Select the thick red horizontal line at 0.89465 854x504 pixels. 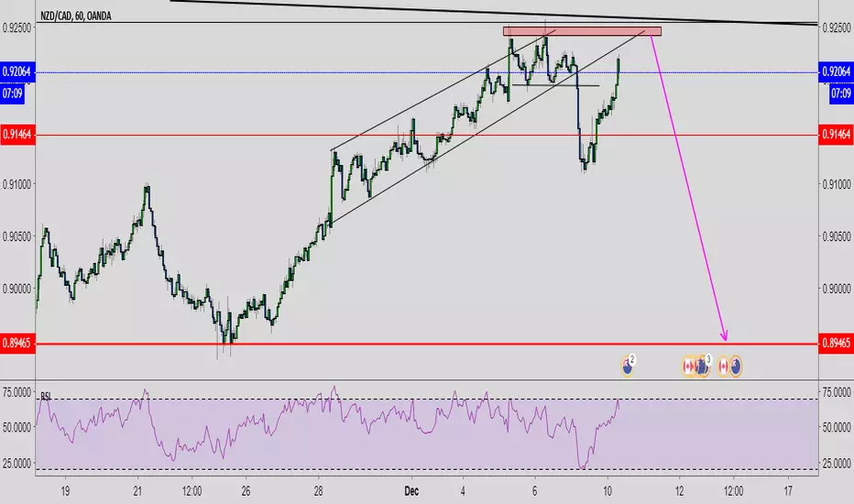pos(426,344)
